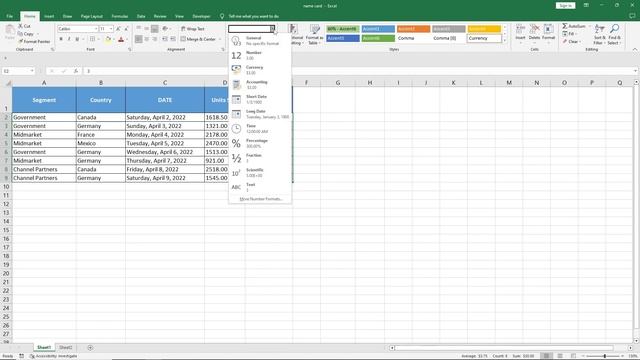Screen dimensions: 640x360
Task: Click the Decrease Indent icon
Action: [x=165, y=39]
